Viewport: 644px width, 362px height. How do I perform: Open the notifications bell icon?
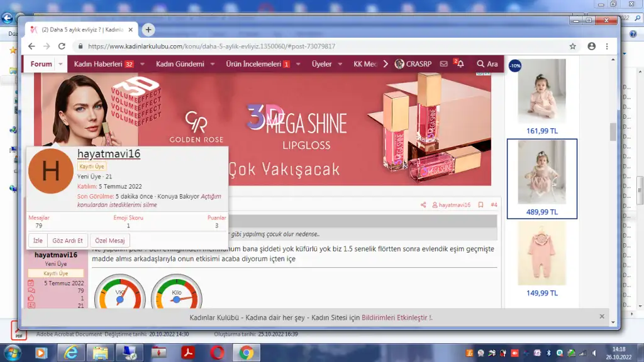coord(460,64)
